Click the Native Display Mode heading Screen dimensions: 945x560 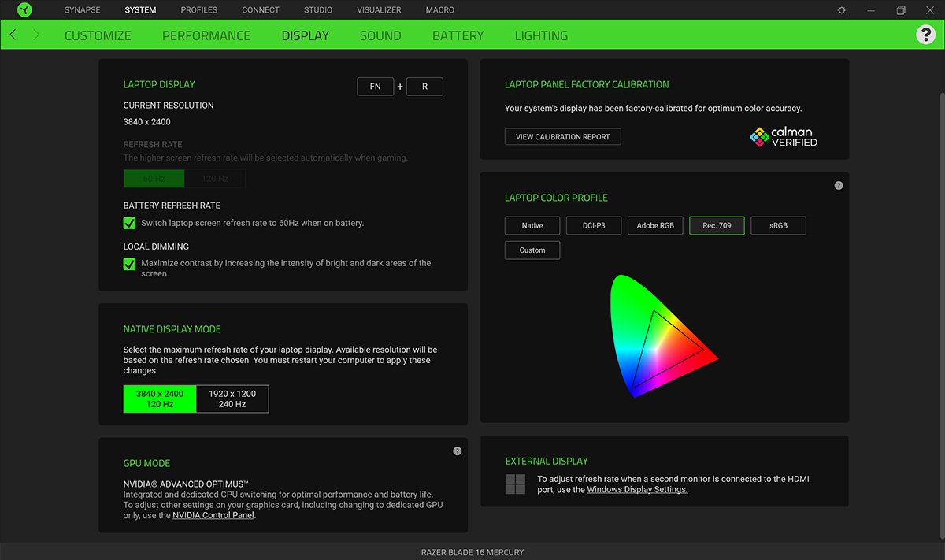coord(172,329)
